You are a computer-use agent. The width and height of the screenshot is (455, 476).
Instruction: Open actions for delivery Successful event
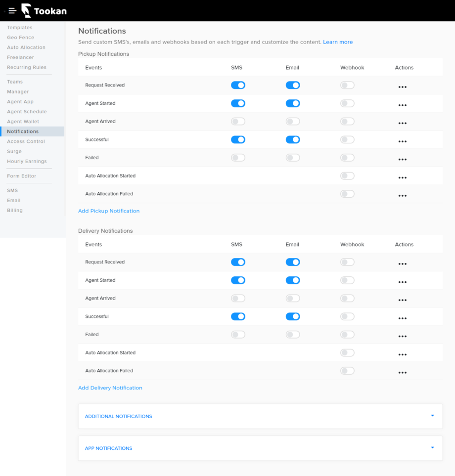(x=402, y=318)
